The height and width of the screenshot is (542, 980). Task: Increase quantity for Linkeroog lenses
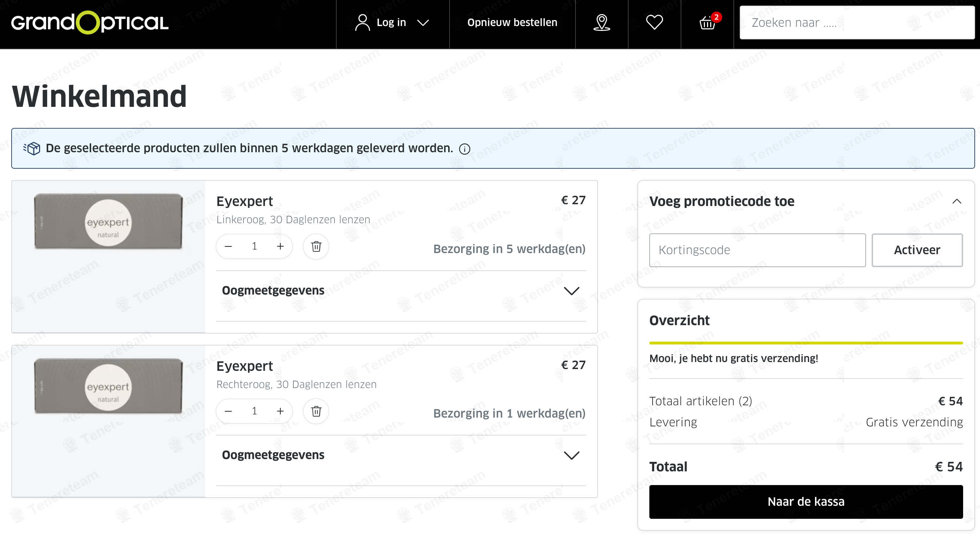280,247
